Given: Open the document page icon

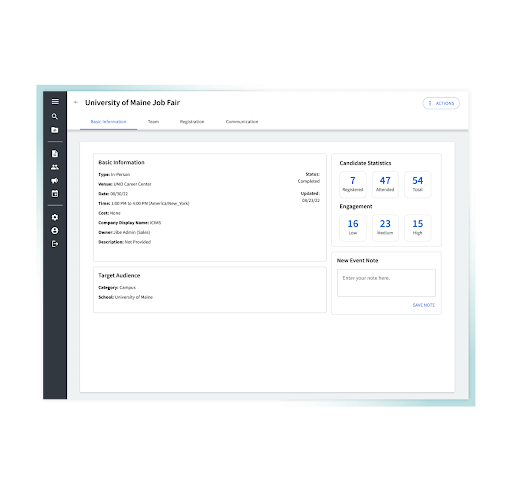Looking at the screenshot, I should click(55, 153).
